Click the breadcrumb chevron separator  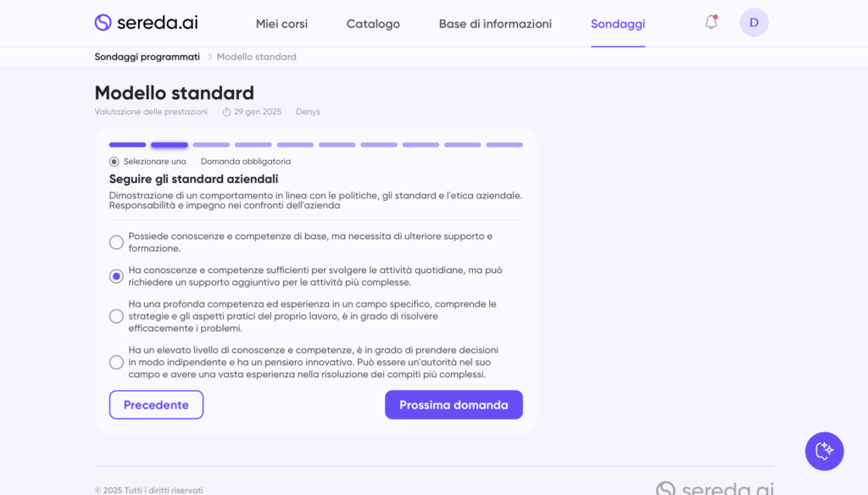coord(209,57)
